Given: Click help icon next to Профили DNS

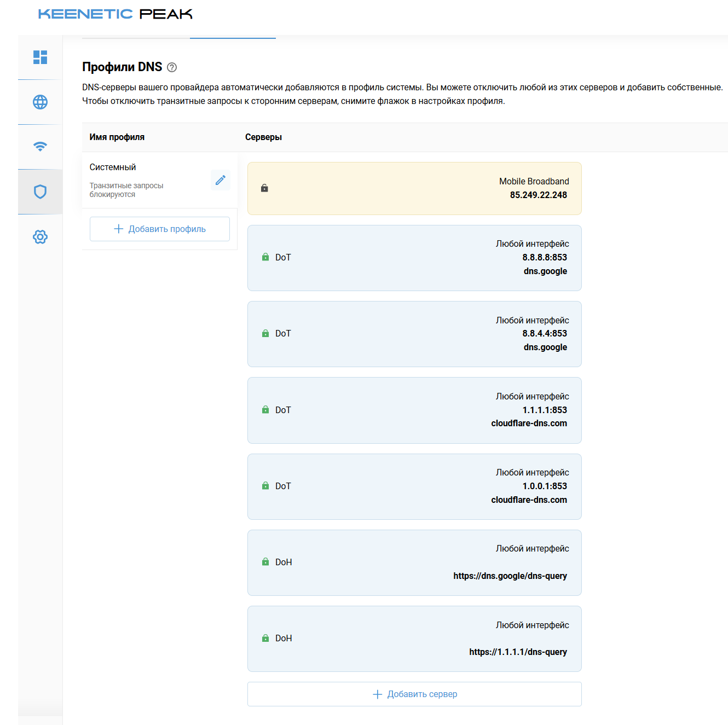Looking at the screenshot, I should pyautogui.click(x=172, y=67).
